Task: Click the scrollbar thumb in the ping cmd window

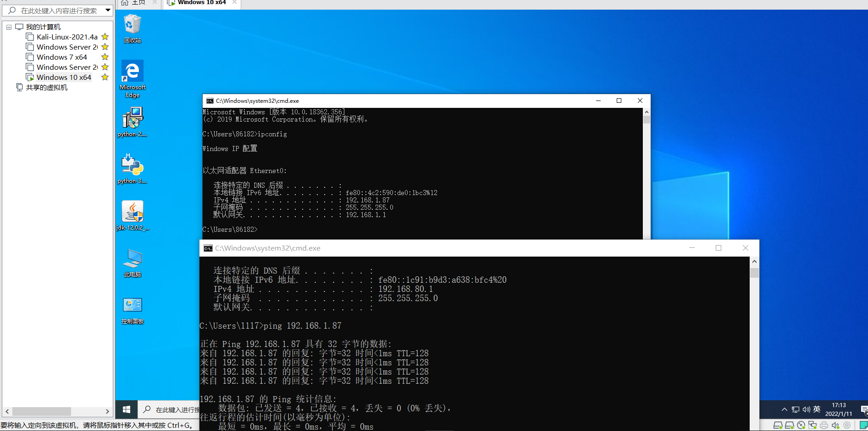Action: (x=754, y=273)
